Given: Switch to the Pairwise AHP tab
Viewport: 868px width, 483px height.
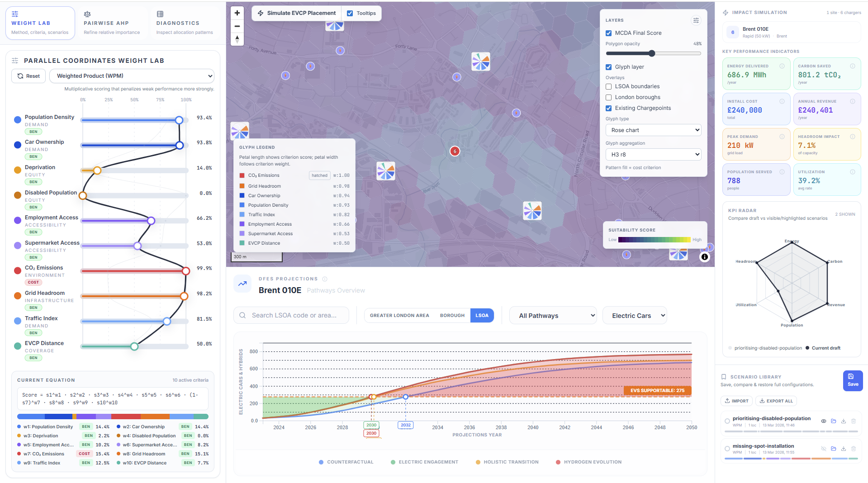Looking at the screenshot, I should click(112, 23).
